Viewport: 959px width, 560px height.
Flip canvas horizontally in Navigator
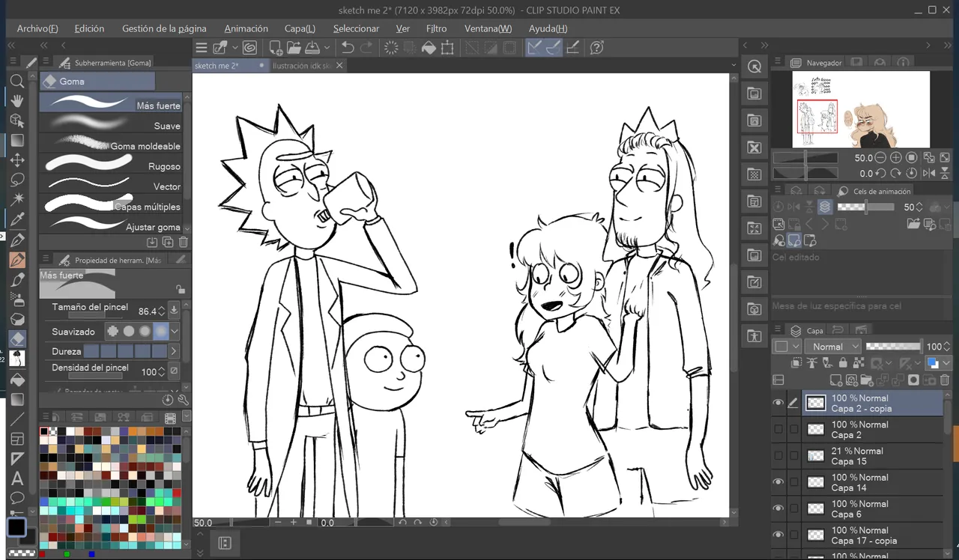(928, 174)
